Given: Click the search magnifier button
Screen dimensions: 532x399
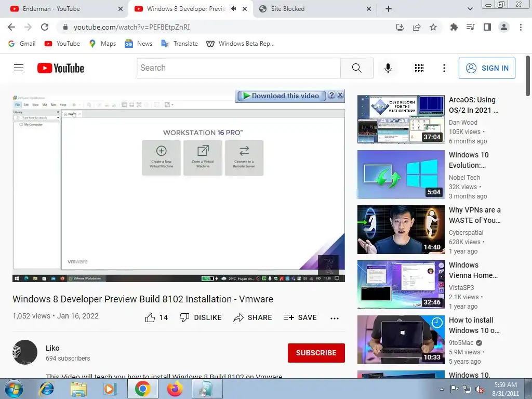Looking at the screenshot, I should pos(356,68).
